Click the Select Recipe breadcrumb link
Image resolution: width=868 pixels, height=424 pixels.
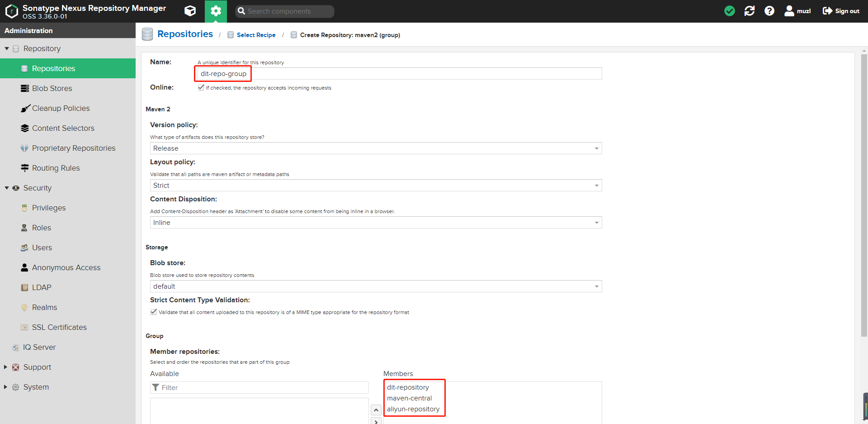tap(256, 35)
